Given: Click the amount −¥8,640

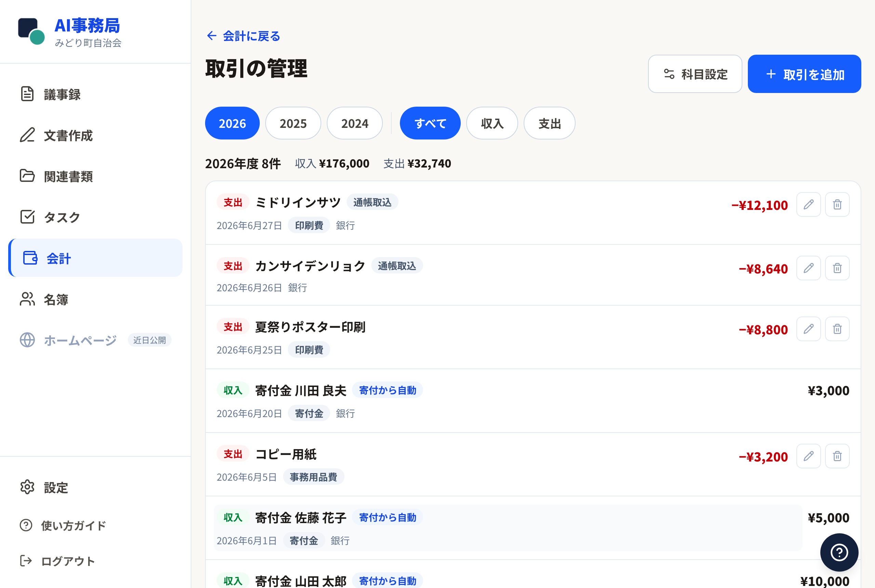Looking at the screenshot, I should click(763, 268).
